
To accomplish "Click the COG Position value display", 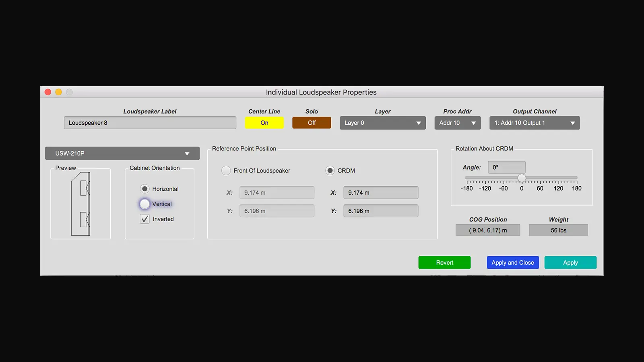I will point(487,230).
